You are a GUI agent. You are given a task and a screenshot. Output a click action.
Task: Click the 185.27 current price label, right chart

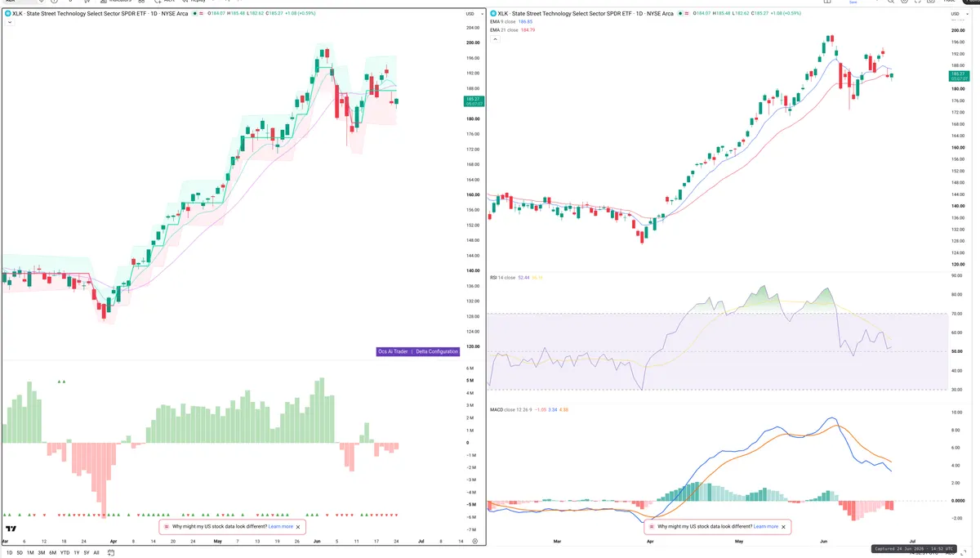click(x=958, y=76)
